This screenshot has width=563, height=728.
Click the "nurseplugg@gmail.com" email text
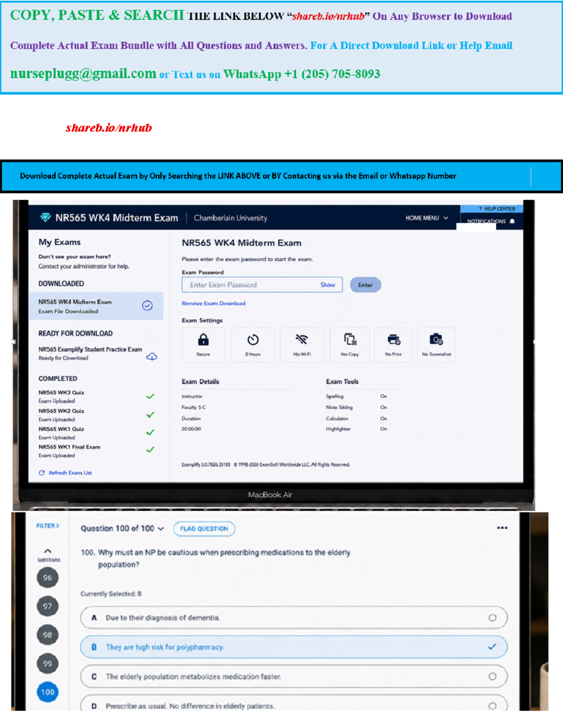tap(83, 74)
